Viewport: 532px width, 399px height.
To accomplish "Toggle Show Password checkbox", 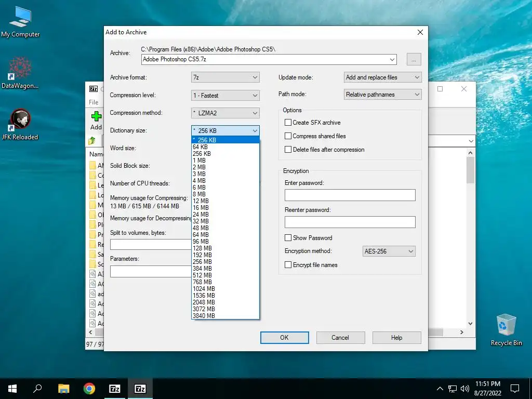I will [x=288, y=238].
